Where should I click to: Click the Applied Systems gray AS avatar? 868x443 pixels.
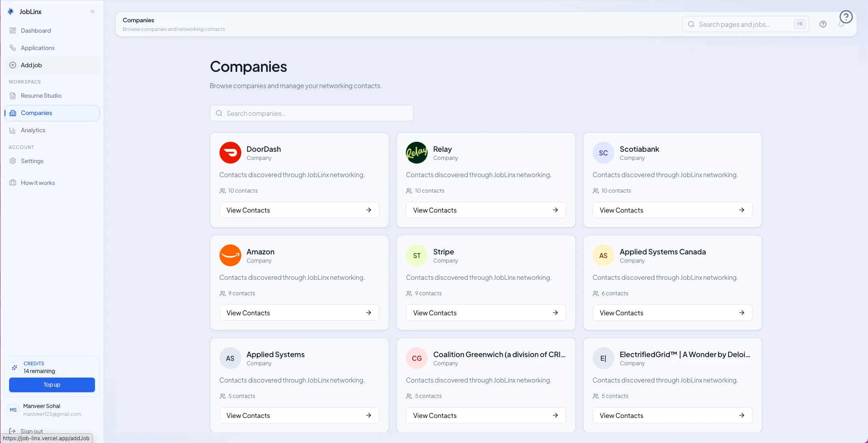[230, 358]
